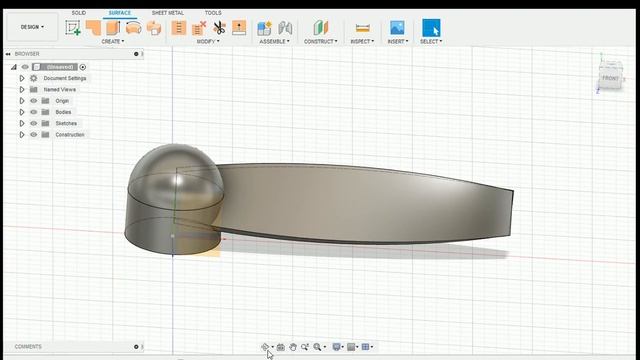Open the Design workspace dropdown
The width and height of the screenshot is (640, 360).
pos(32,27)
